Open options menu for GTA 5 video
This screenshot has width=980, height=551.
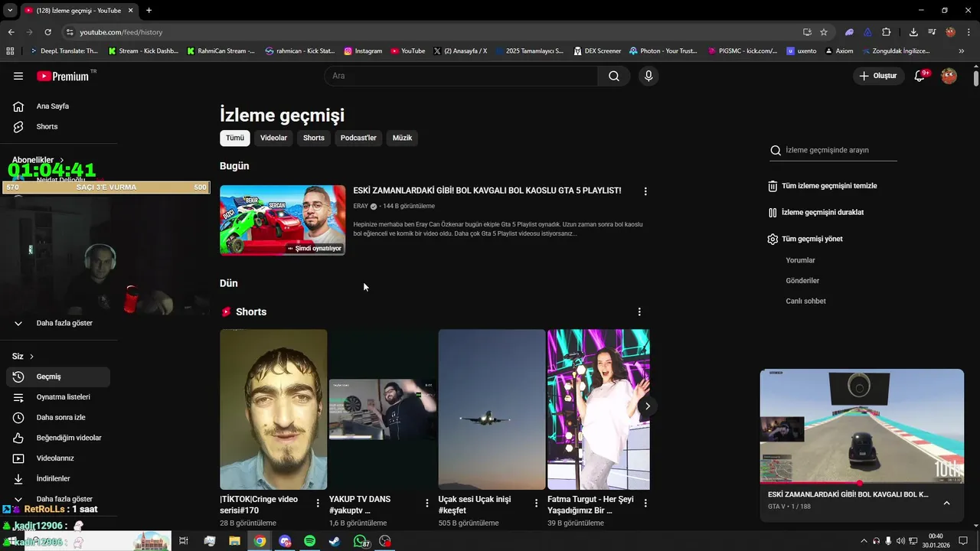(x=645, y=191)
